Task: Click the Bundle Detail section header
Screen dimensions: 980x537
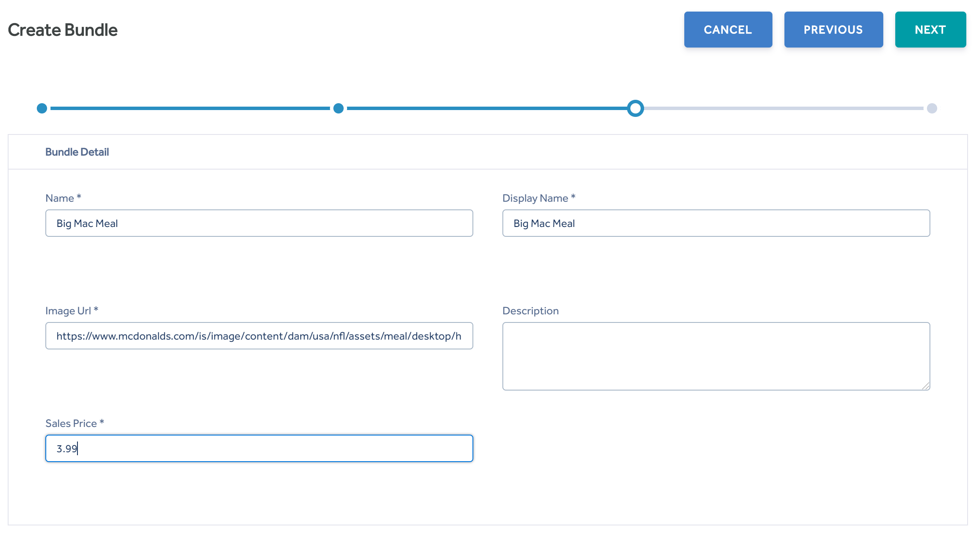Action: 77,152
